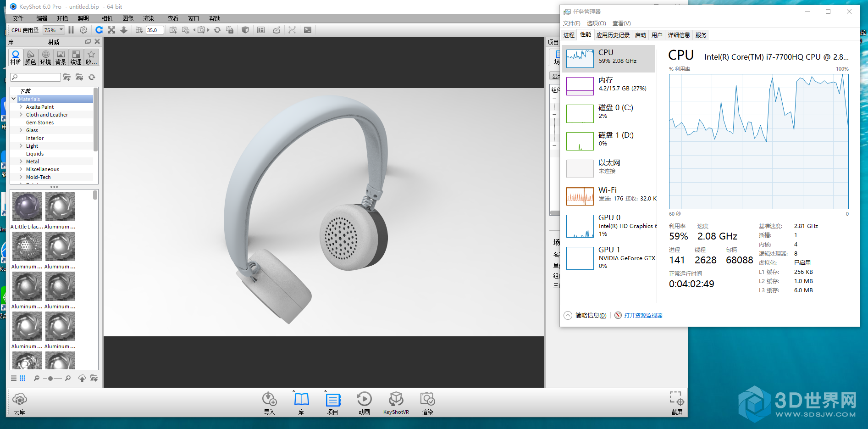
Task: Open the 云库 cloud library
Action: coord(20,403)
